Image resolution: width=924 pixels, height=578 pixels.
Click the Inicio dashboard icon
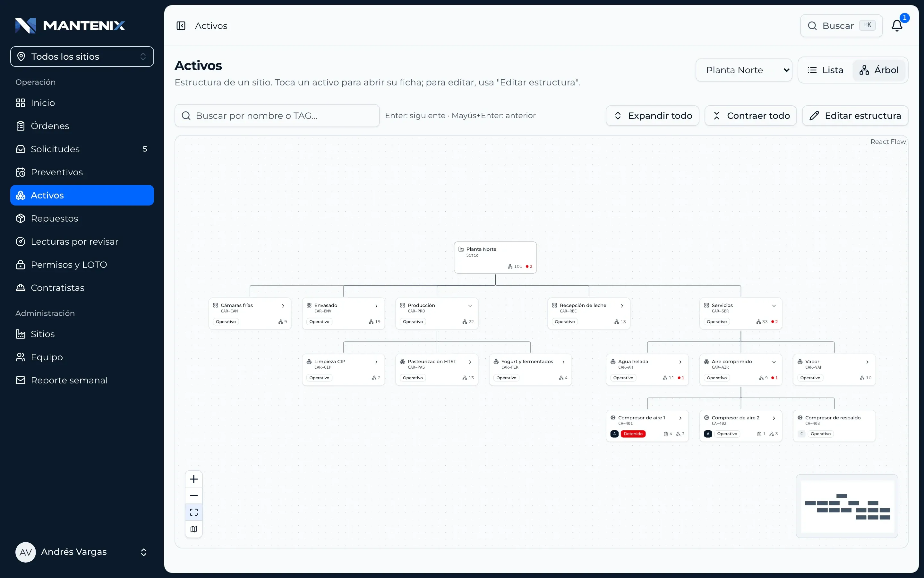[21, 103]
